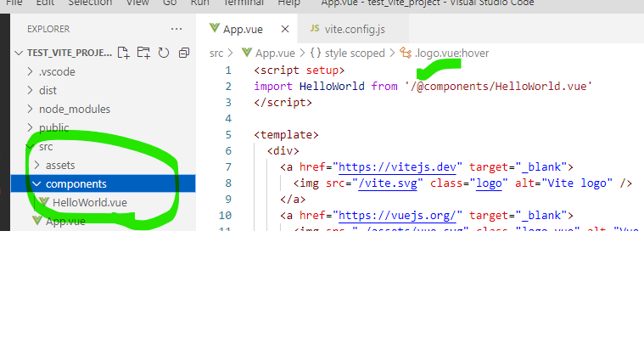Open the Edit menu
This screenshot has height=355, width=644.
click(x=45, y=3)
